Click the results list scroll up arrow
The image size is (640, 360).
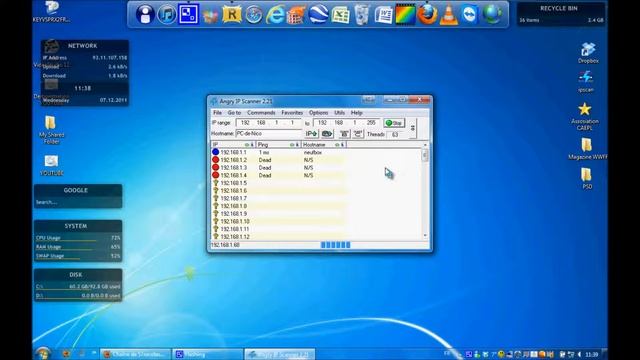pyautogui.click(x=425, y=145)
